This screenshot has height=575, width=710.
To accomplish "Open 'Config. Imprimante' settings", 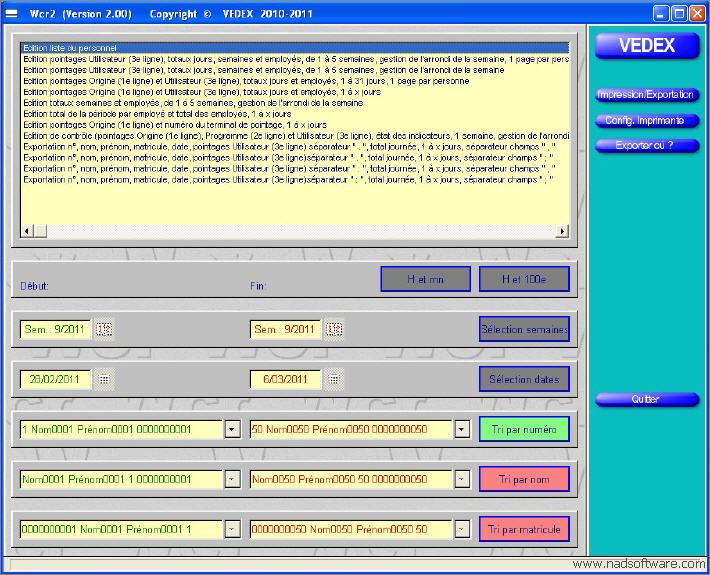I will [x=647, y=120].
